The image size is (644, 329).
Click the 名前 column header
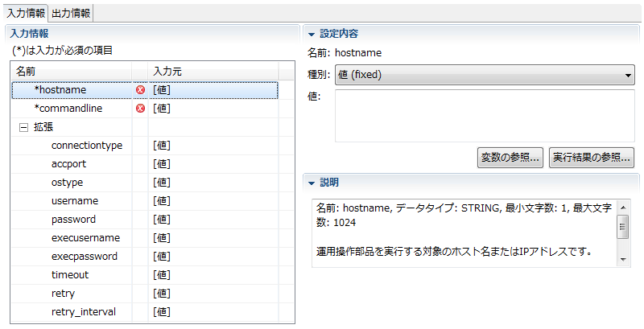(72, 72)
